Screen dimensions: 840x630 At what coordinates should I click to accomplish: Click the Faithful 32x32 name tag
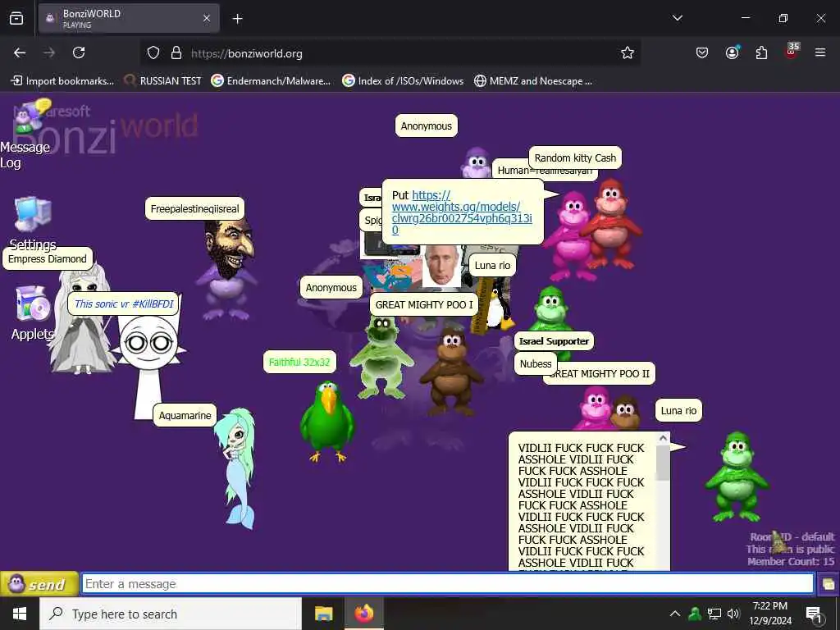[299, 362]
